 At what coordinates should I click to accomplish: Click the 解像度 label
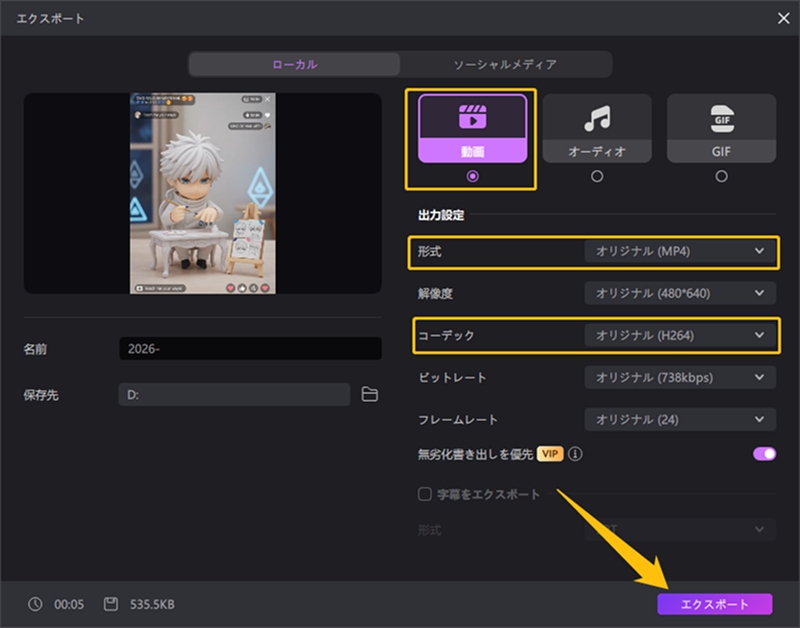click(x=435, y=293)
